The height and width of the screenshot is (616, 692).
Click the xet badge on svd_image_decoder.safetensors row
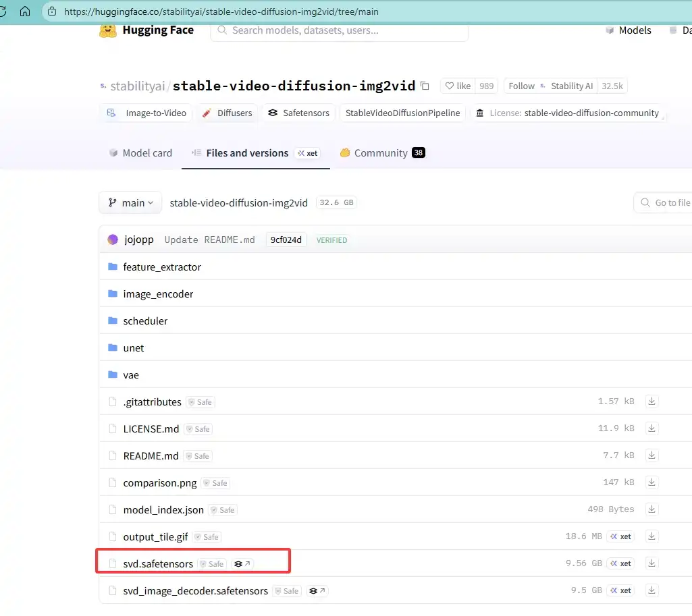coord(620,590)
